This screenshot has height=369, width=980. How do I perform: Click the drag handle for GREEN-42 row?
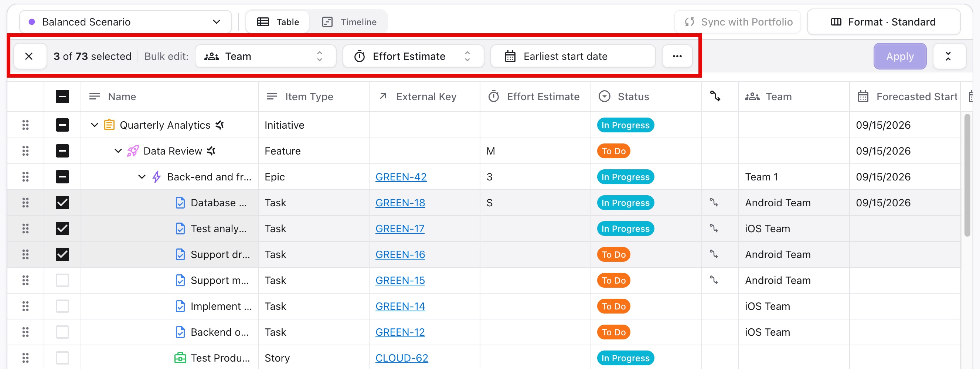click(25, 177)
